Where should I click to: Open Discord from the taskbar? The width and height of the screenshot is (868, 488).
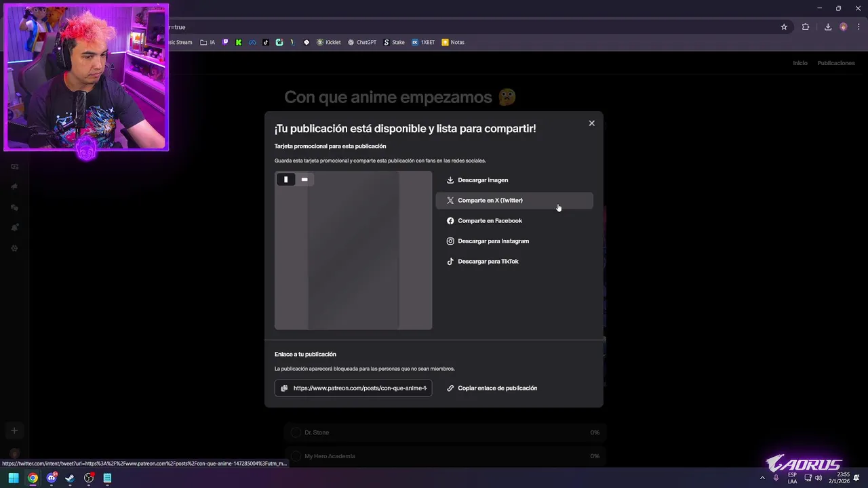tap(52, 478)
